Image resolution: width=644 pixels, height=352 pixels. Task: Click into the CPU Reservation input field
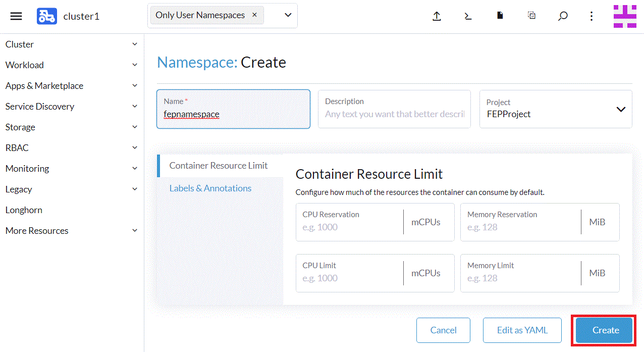click(x=350, y=227)
